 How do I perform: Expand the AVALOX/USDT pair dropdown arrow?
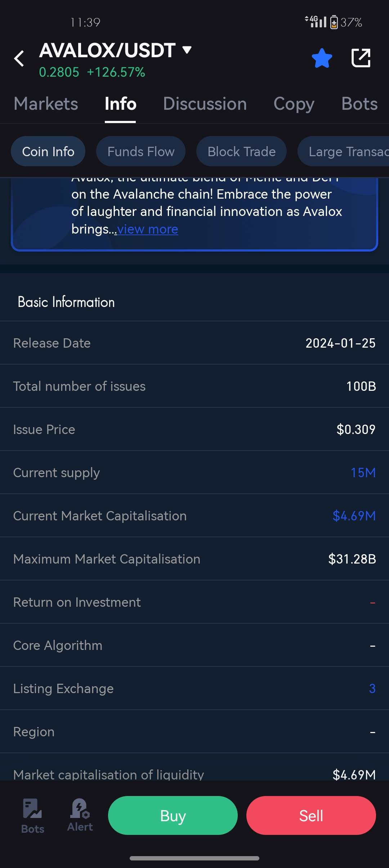pyautogui.click(x=187, y=50)
